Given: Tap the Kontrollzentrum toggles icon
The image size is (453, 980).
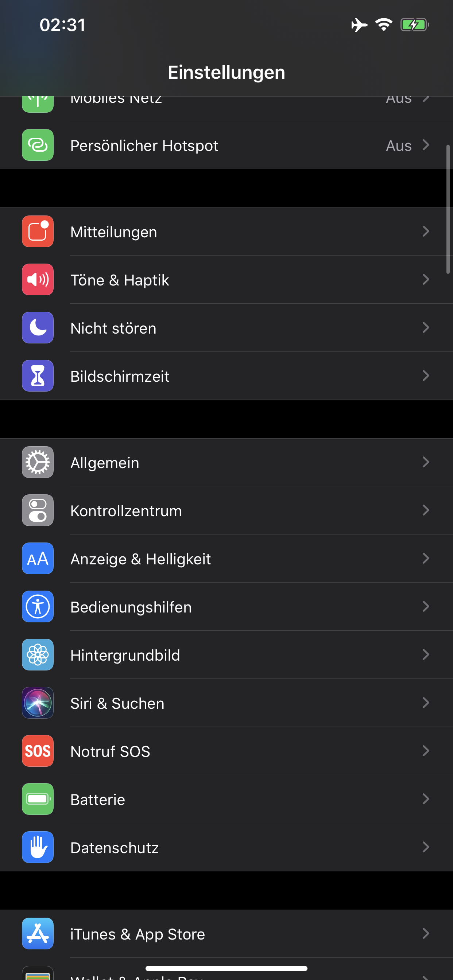Looking at the screenshot, I should click(38, 510).
